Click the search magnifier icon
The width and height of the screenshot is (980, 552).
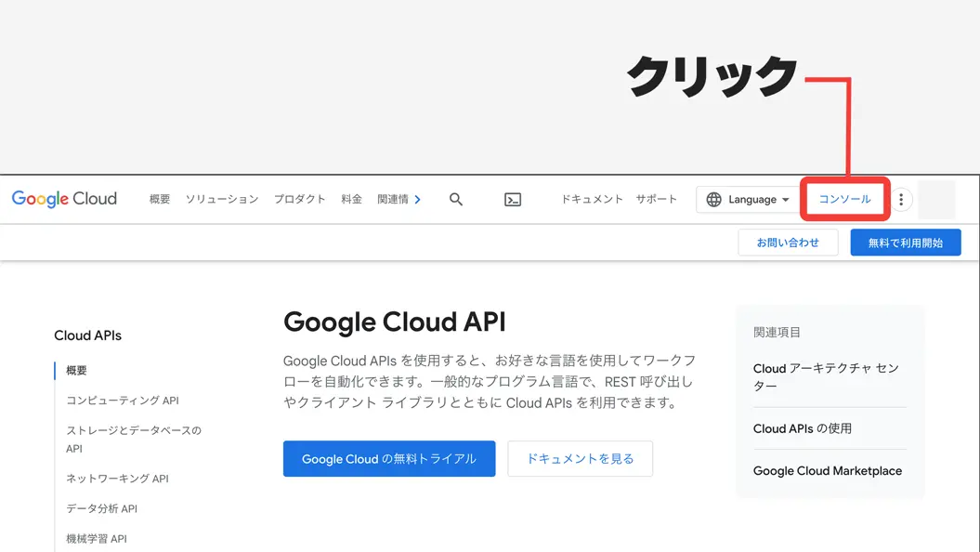point(455,200)
